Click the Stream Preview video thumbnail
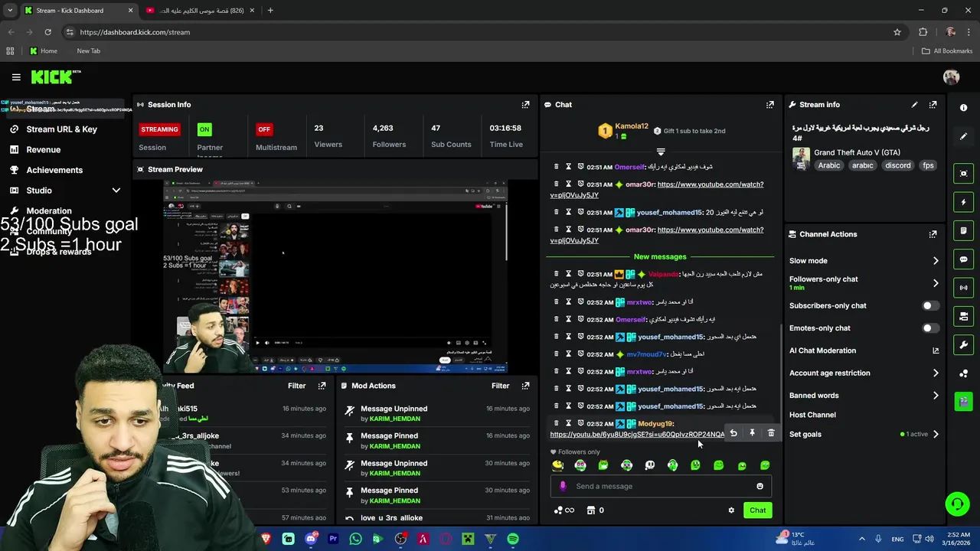980x551 pixels. click(335, 278)
